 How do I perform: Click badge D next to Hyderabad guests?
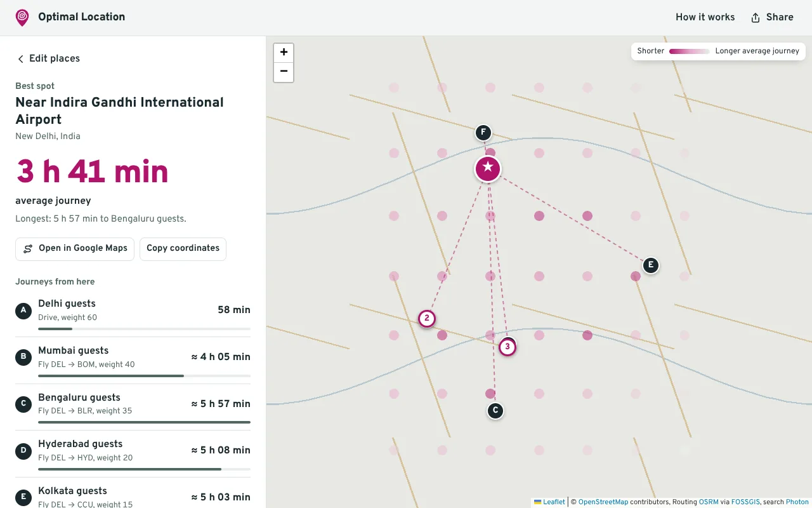click(23, 451)
